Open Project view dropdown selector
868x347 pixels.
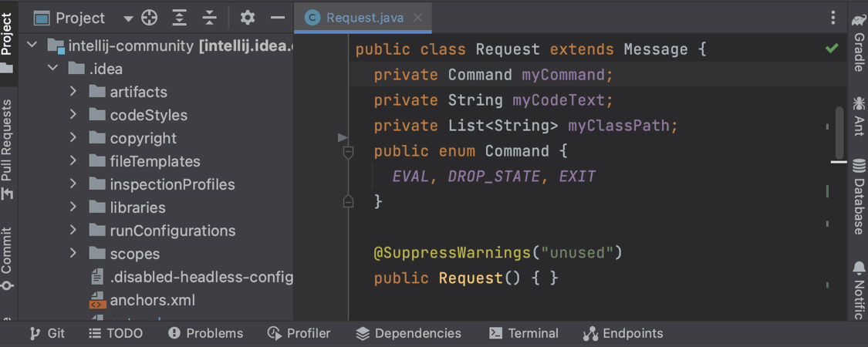tap(128, 18)
